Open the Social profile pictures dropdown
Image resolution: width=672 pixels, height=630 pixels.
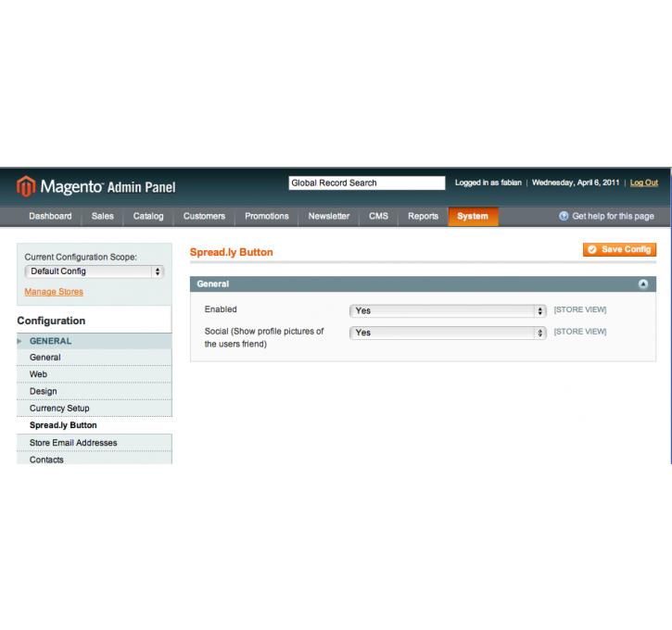[x=448, y=333]
